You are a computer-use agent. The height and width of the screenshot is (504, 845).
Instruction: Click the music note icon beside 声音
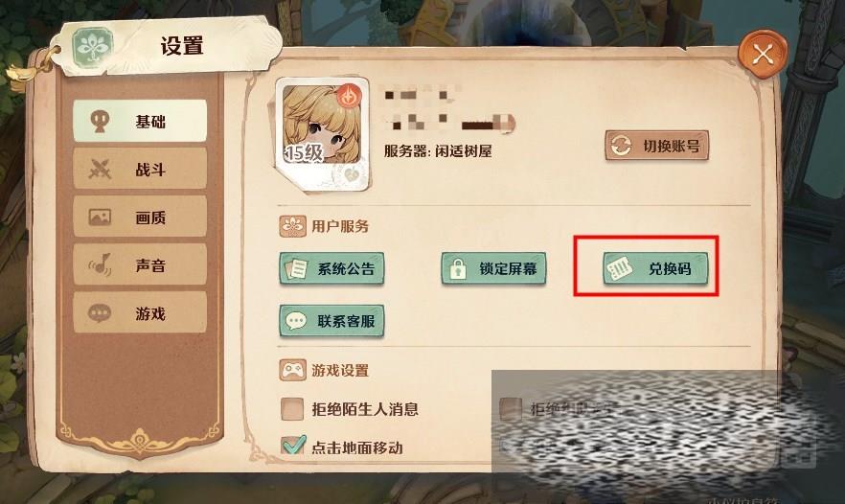point(101,264)
